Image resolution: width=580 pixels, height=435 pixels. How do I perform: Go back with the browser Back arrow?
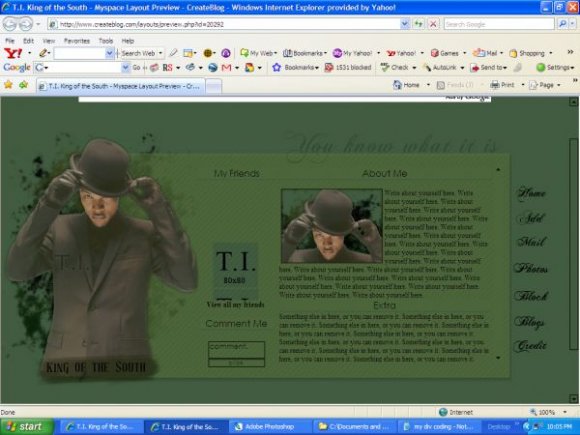pos(10,24)
